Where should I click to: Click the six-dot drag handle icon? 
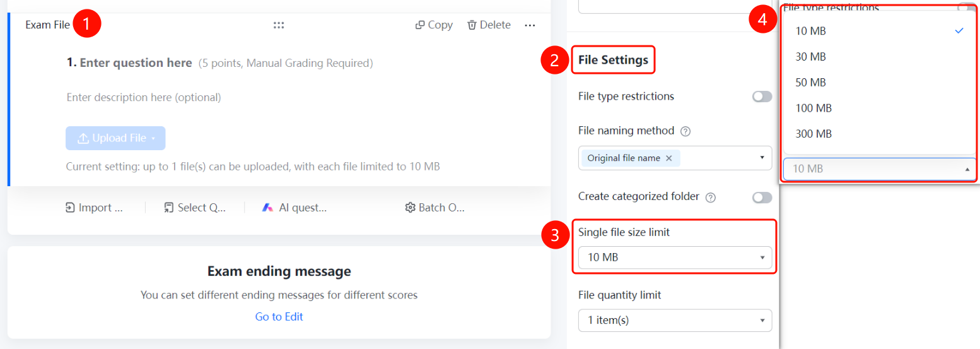[x=279, y=25]
